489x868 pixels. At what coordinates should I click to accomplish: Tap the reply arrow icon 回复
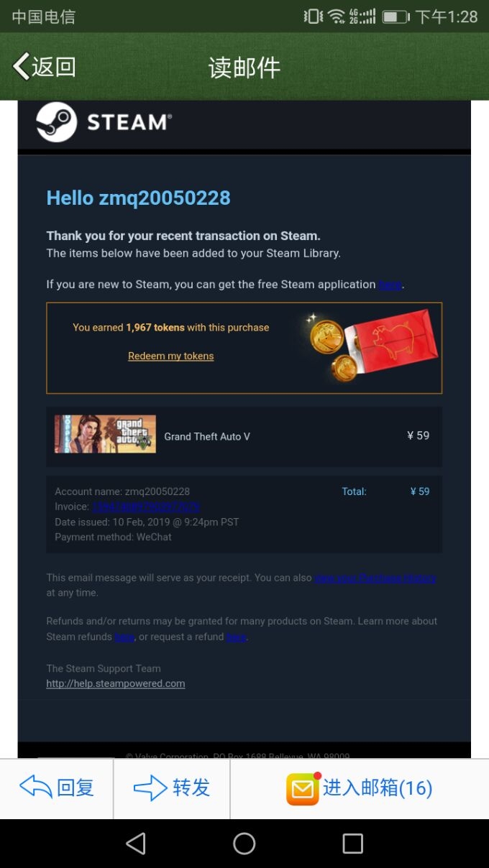coord(35,788)
